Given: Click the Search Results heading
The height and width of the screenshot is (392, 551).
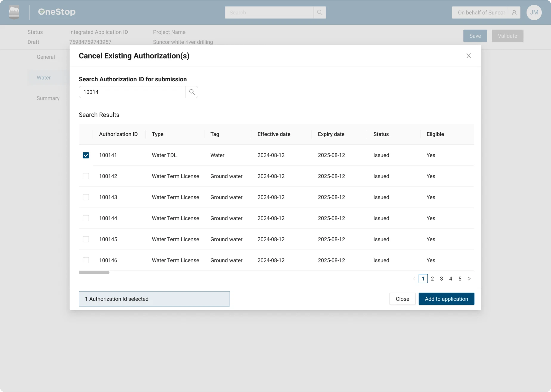Looking at the screenshot, I should tap(99, 115).
